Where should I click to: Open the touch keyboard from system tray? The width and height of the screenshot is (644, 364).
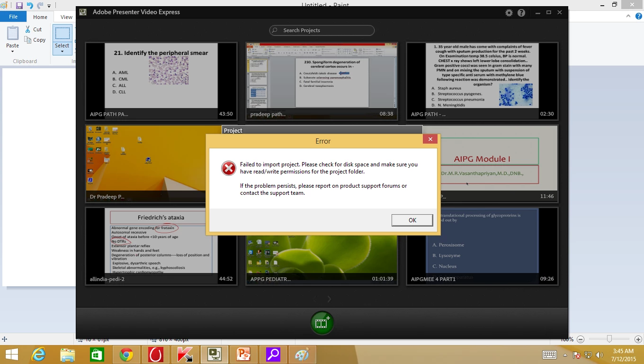(549, 355)
